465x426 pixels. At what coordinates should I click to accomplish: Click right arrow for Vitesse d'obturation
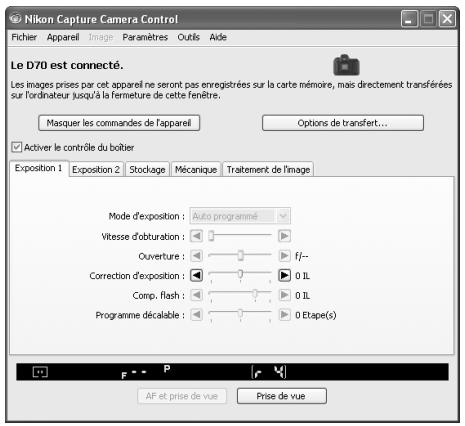tap(284, 236)
